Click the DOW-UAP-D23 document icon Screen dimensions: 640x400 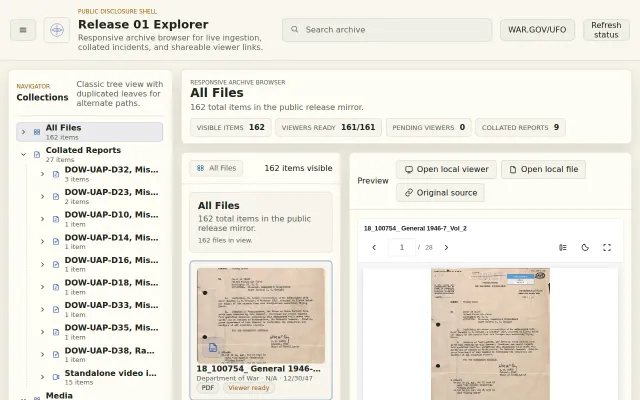point(56,197)
